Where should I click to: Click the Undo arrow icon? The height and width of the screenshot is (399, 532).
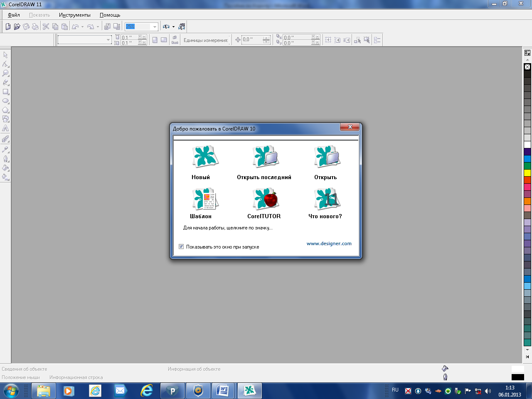coord(75,27)
